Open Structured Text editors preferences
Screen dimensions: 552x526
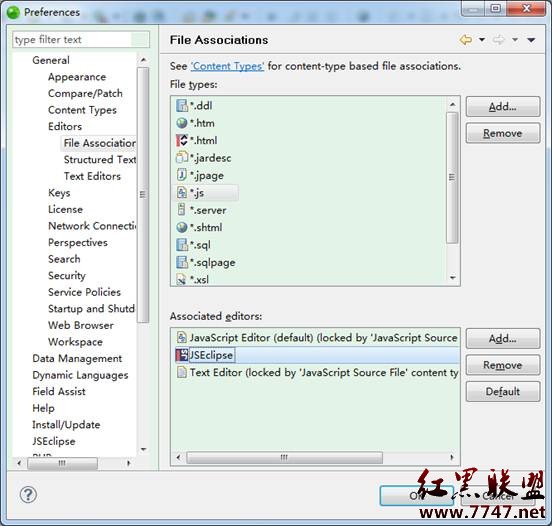(100, 159)
